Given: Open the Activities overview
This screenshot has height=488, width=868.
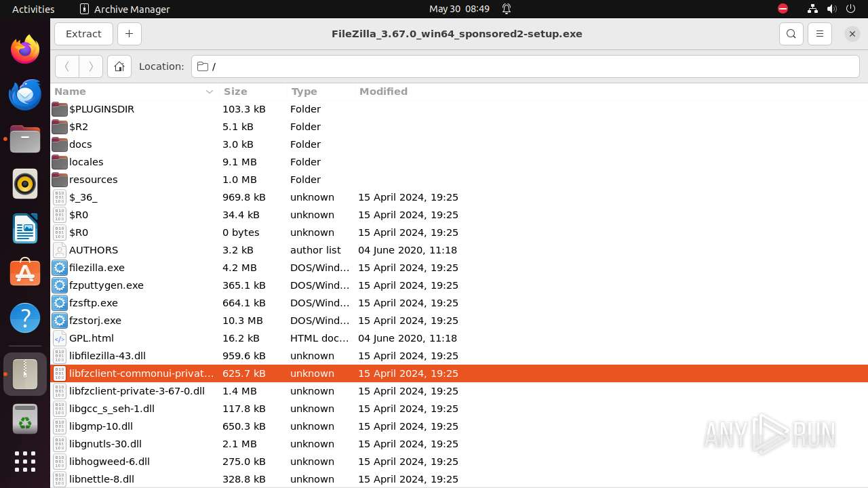Looking at the screenshot, I should click(x=33, y=9).
